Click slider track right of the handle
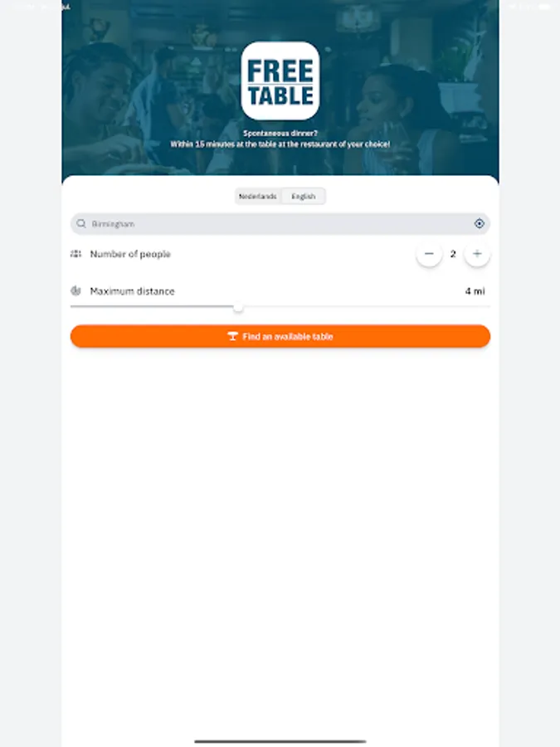 click(366, 307)
